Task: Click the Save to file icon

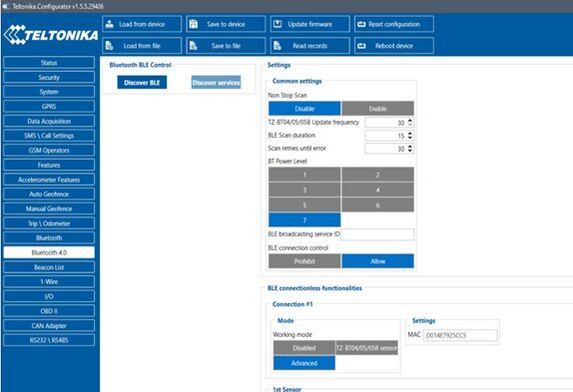Action: pos(193,46)
